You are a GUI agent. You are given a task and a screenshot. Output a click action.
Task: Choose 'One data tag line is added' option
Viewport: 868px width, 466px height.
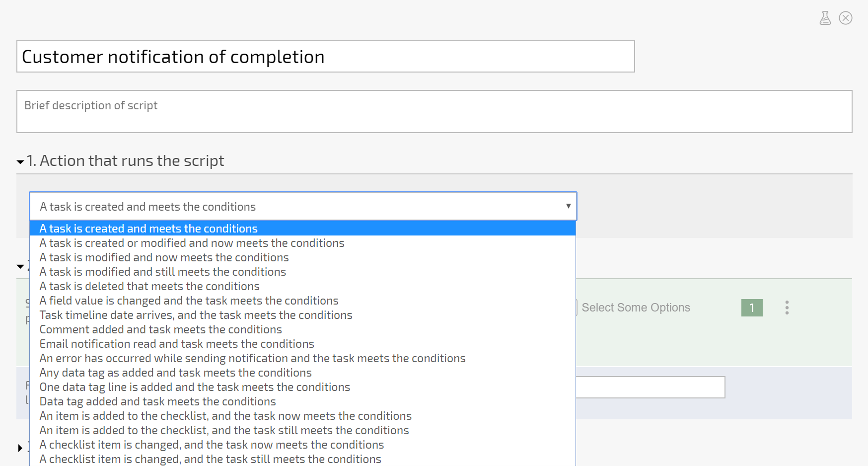click(x=195, y=387)
